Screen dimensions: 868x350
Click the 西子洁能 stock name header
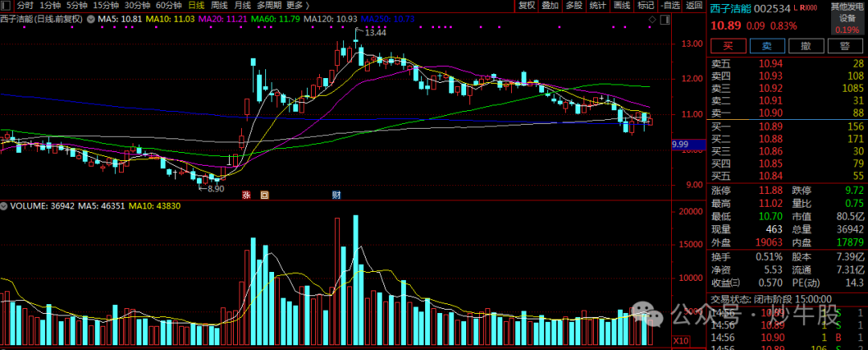click(x=731, y=8)
